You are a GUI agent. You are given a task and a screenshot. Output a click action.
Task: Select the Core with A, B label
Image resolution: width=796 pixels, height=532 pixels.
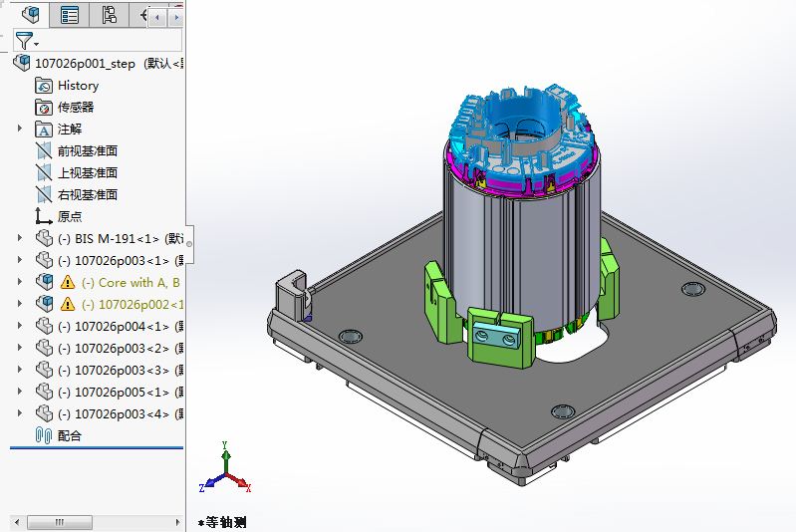[x=131, y=282]
